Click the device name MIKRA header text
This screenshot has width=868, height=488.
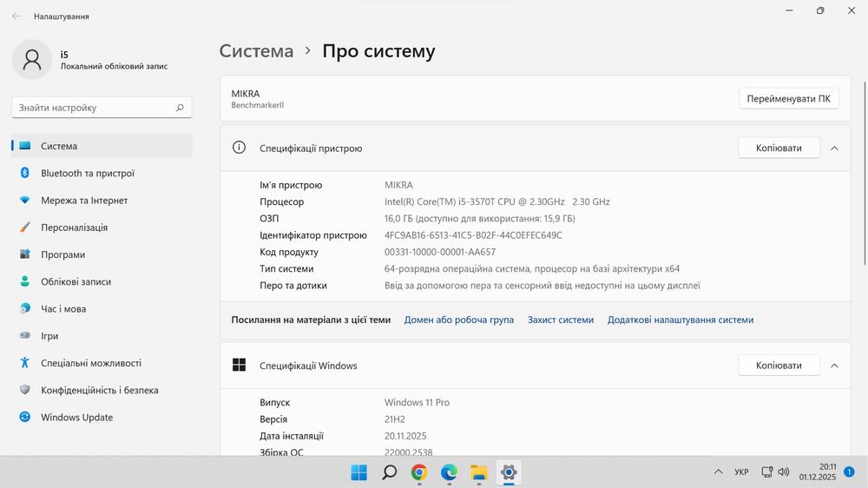246,94
